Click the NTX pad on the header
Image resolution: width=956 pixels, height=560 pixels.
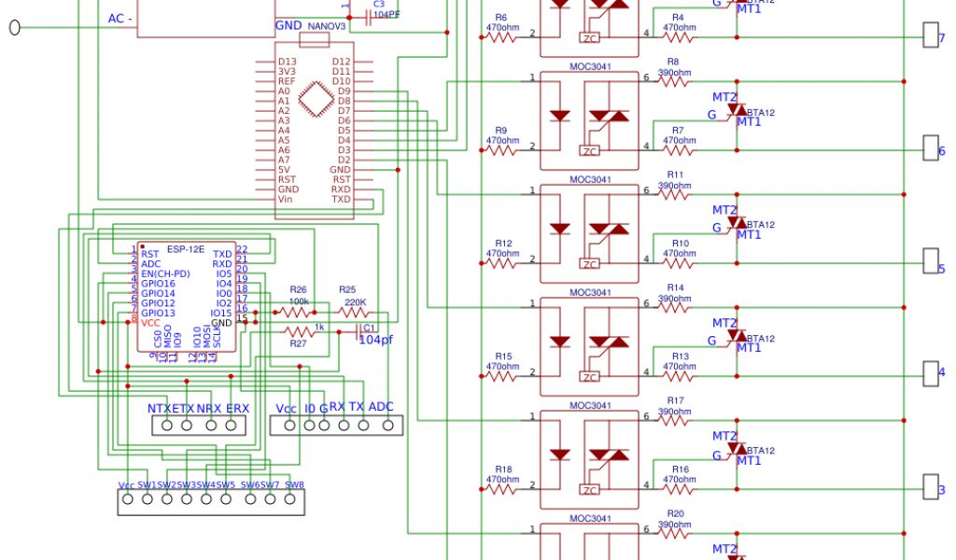[x=167, y=426]
